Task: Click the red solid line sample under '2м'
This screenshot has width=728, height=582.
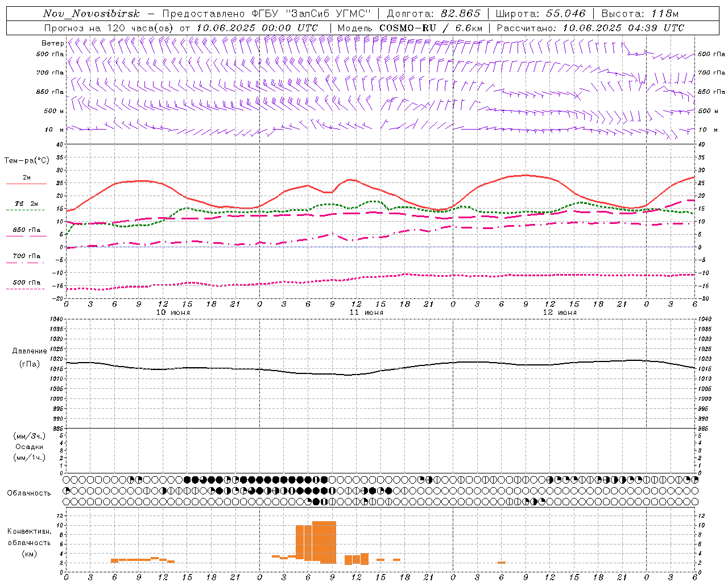Action: point(26,184)
